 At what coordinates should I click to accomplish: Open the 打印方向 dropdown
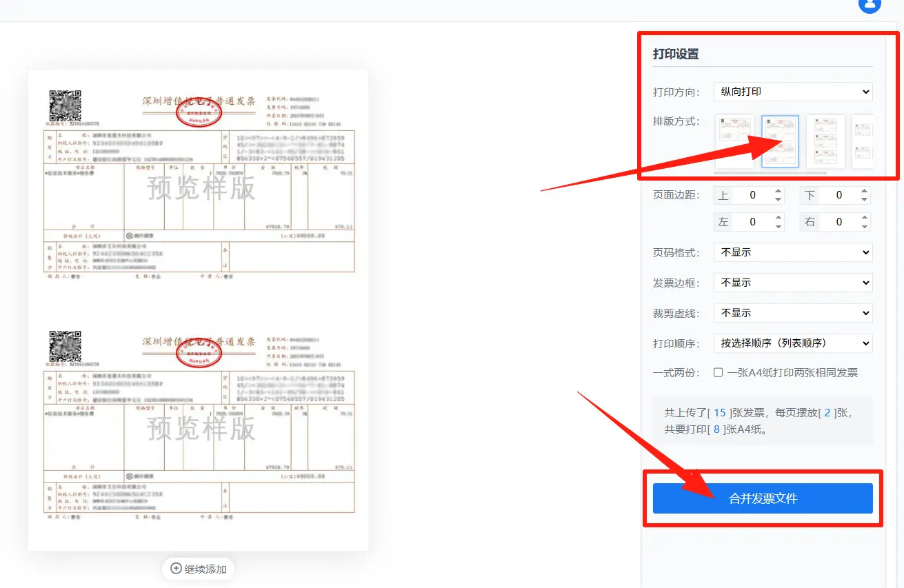tap(793, 92)
